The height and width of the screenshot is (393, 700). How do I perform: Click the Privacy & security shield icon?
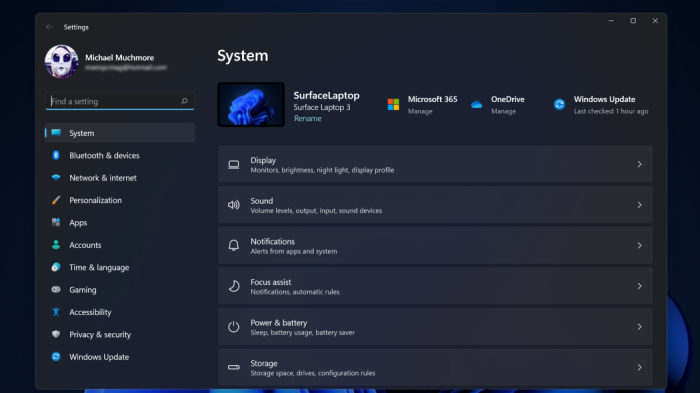point(56,334)
